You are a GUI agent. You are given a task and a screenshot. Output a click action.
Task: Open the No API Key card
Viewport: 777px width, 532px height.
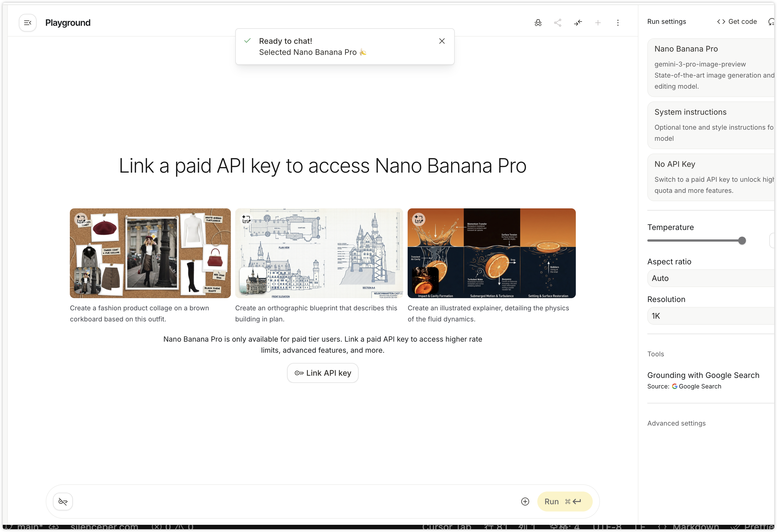[711, 177]
